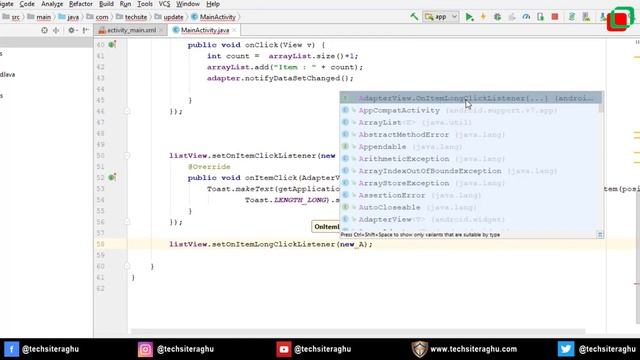This screenshot has height=360, width=640.
Task: Close the activity_main.xml tab
Action: [161, 30]
